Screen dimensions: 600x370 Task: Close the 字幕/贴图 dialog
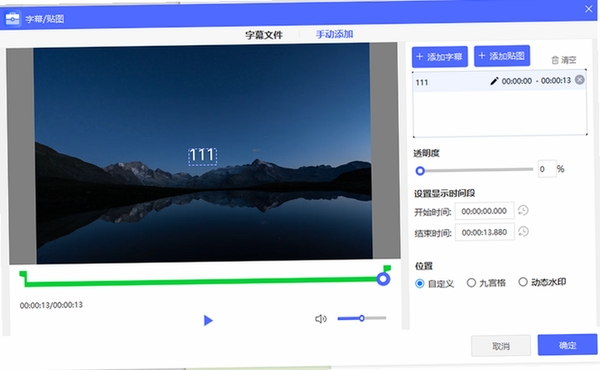tap(589, 9)
